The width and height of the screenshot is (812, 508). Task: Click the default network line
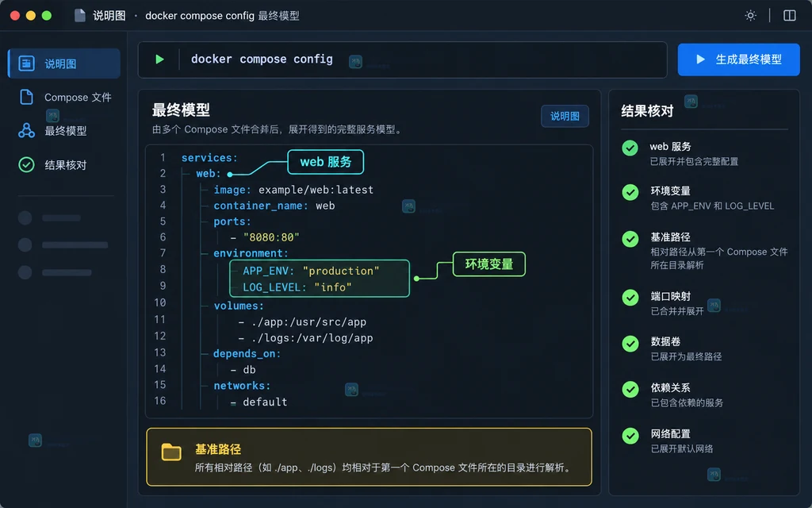click(x=259, y=402)
